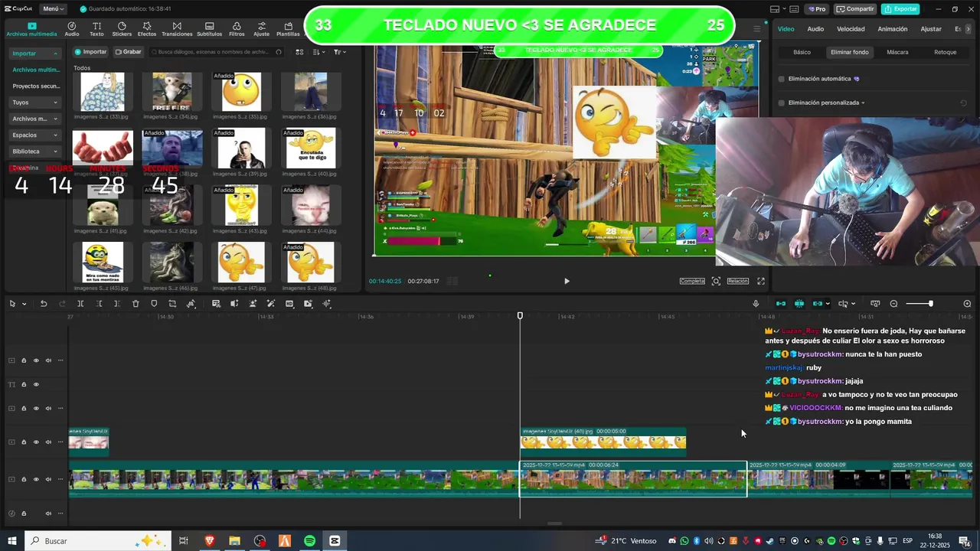Switch to the Velocidad tab
Screen dimensions: 980x551
[x=851, y=29]
